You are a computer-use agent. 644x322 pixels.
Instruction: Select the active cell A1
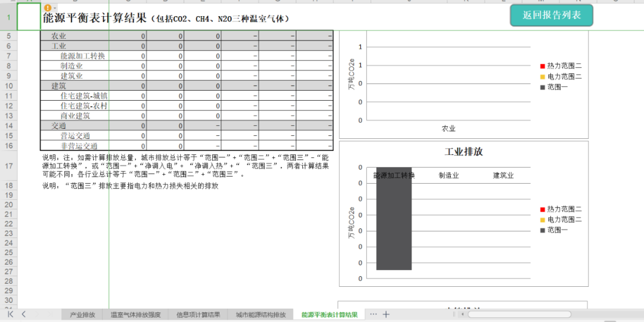pos(29,17)
